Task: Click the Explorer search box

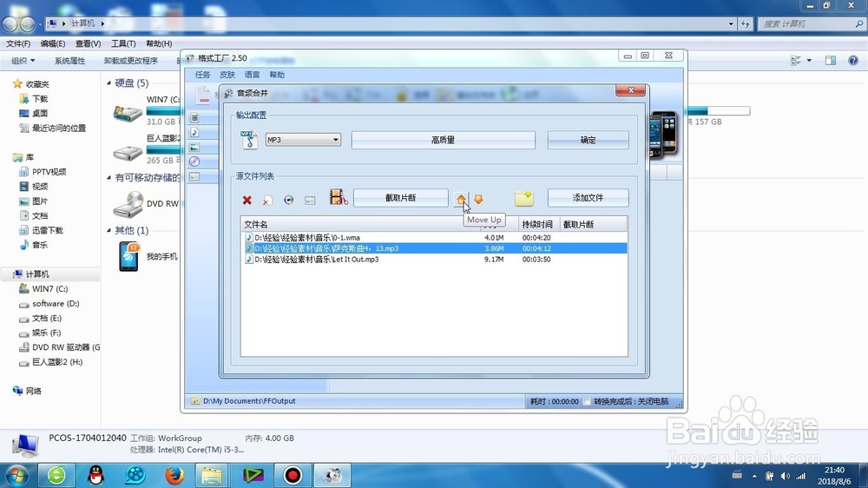Action: tap(811, 23)
